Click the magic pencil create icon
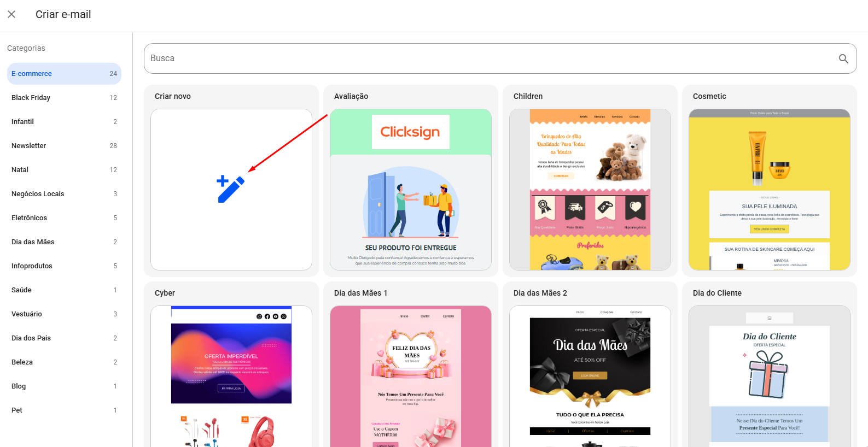868x447 pixels. [230, 189]
